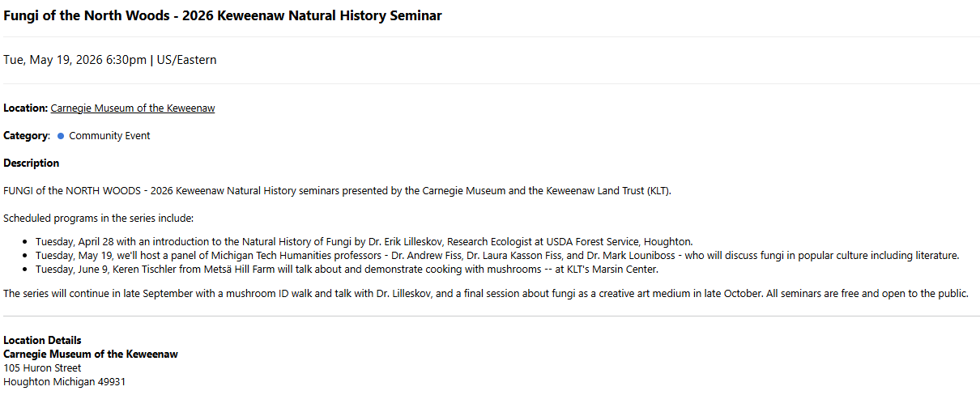Click the Tuesday, June 9 bullet item
Viewport: 980px width, 395px height.
347,270
